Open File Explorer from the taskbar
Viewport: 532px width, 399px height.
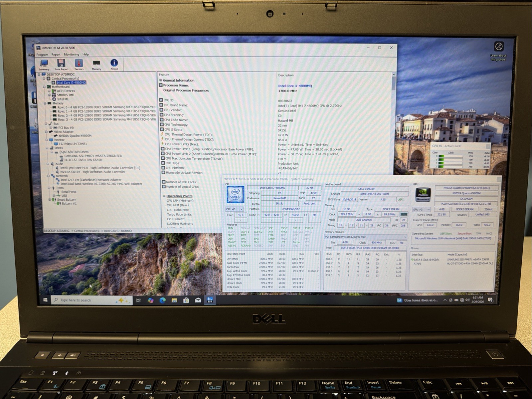pos(174,300)
